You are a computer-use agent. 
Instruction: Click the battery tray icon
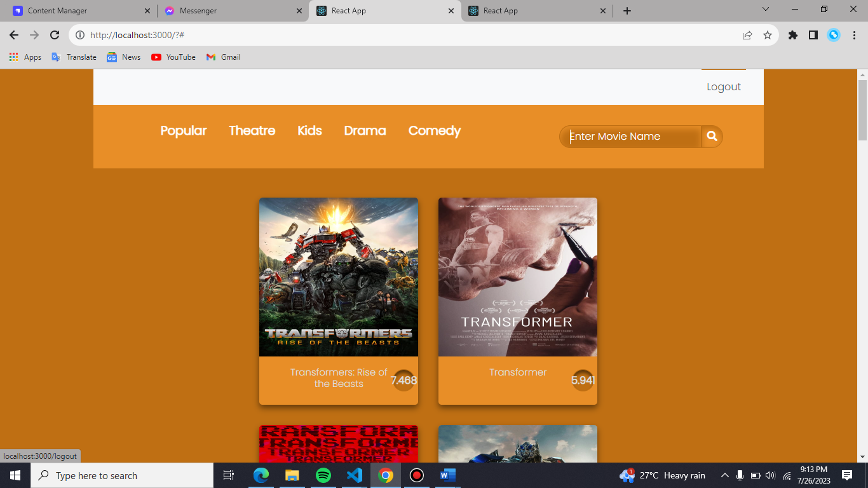tap(755, 475)
